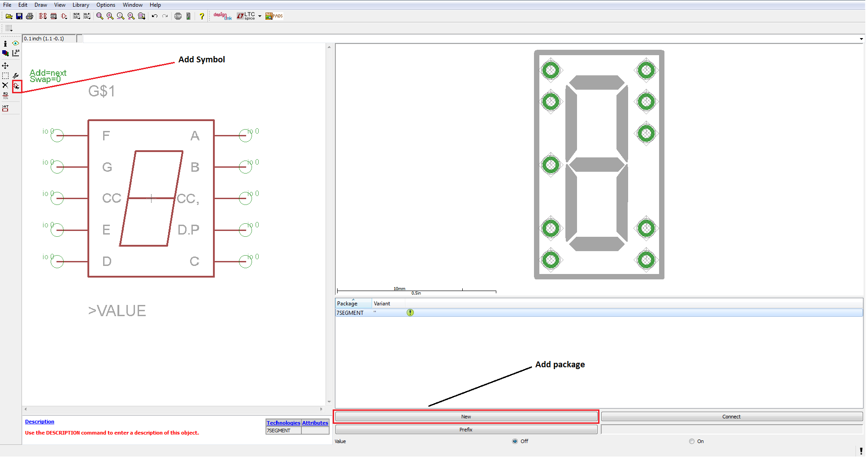Open the Options menu
Screen dimensions: 868x461
(106, 5)
